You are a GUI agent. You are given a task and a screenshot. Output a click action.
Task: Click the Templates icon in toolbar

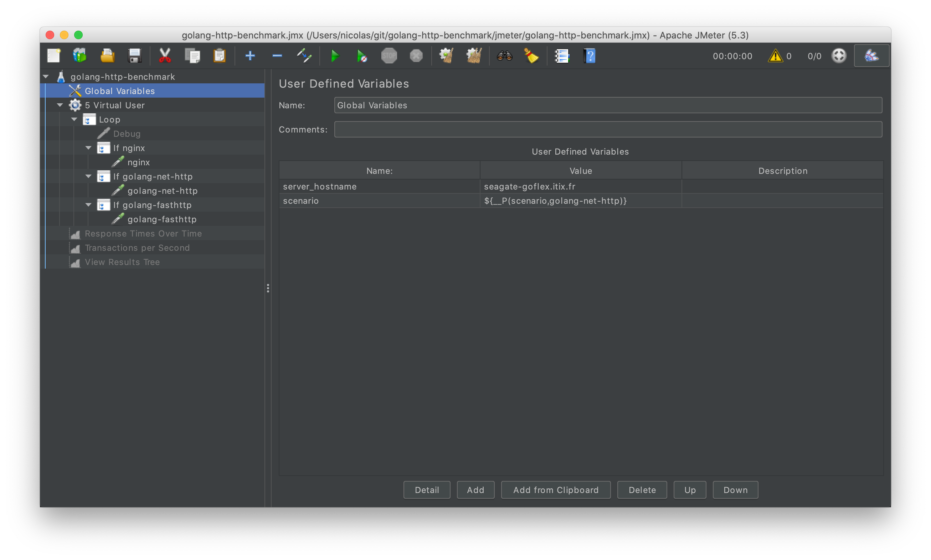79,56
